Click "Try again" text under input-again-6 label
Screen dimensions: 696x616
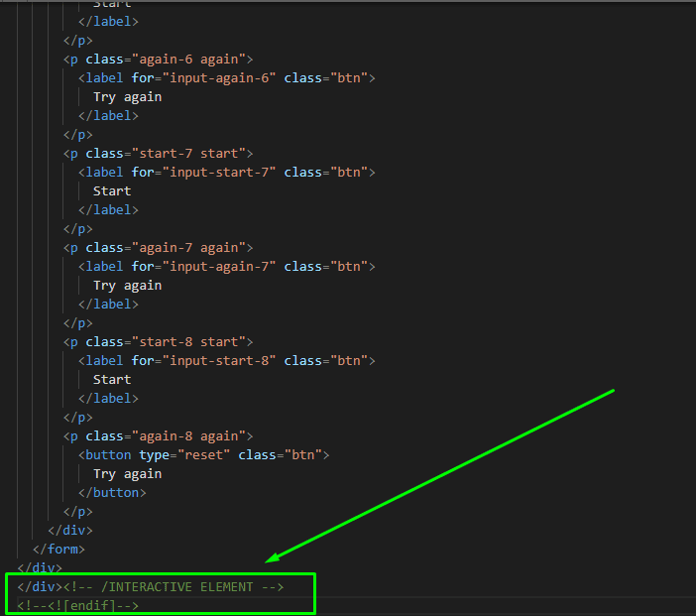127,97
